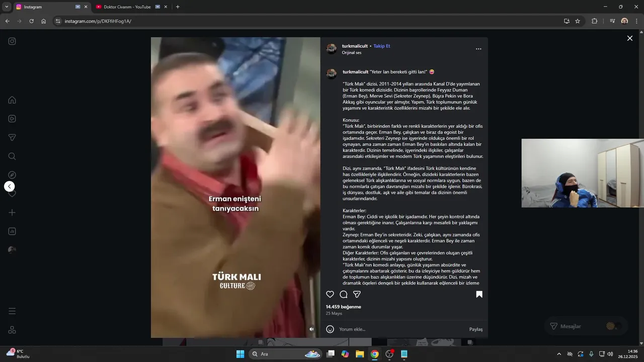The width and height of the screenshot is (644, 362).
Task: Open the volume control in system tray
Action: pos(610,354)
